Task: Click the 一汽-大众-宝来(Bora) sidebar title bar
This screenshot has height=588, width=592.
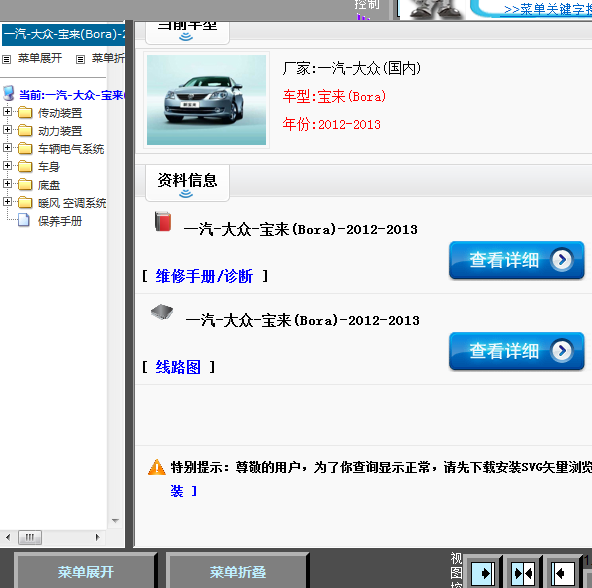Action: pyautogui.click(x=63, y=35)
